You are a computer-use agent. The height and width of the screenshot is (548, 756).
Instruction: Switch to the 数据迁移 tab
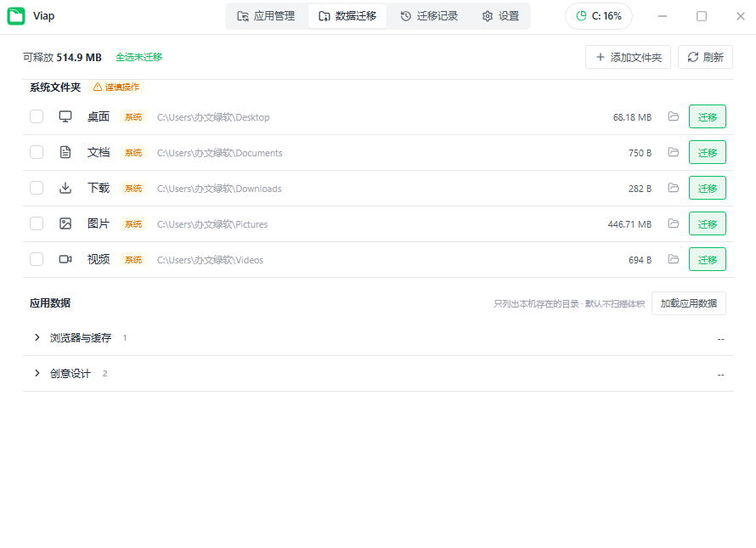click(347, 16)
